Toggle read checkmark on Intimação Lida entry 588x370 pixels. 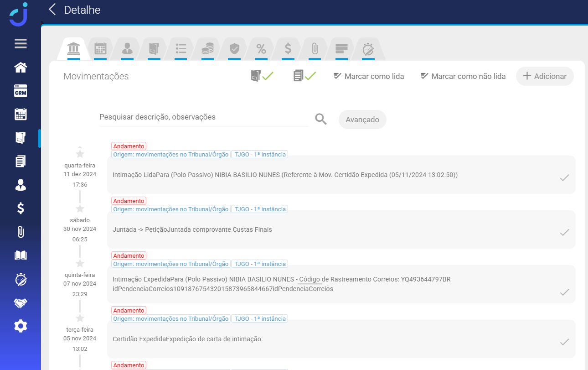(x=564, y=178)
